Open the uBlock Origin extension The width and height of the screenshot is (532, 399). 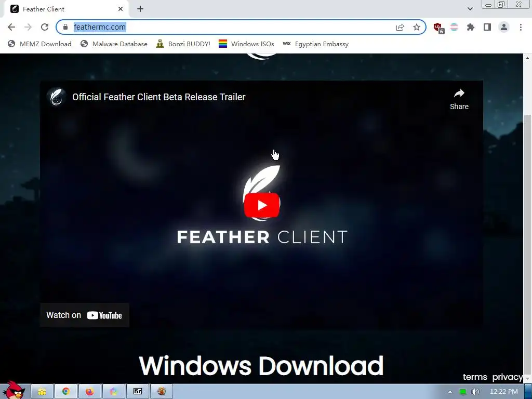coord(438,28)
